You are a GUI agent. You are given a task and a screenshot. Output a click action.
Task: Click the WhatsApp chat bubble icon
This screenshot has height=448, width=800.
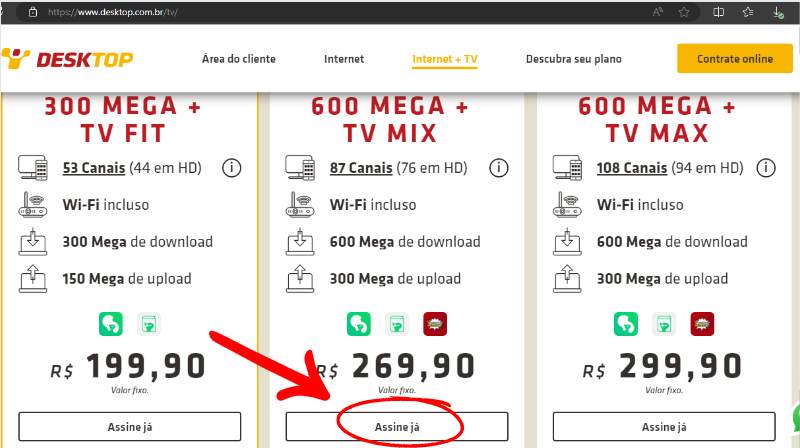pyautogui.click(x=792, y=417)
